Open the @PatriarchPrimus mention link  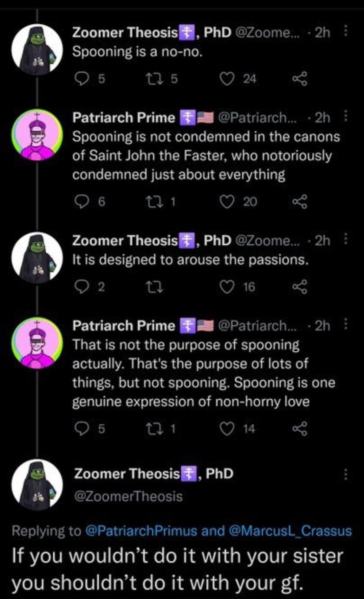click(x=141, y=531)
